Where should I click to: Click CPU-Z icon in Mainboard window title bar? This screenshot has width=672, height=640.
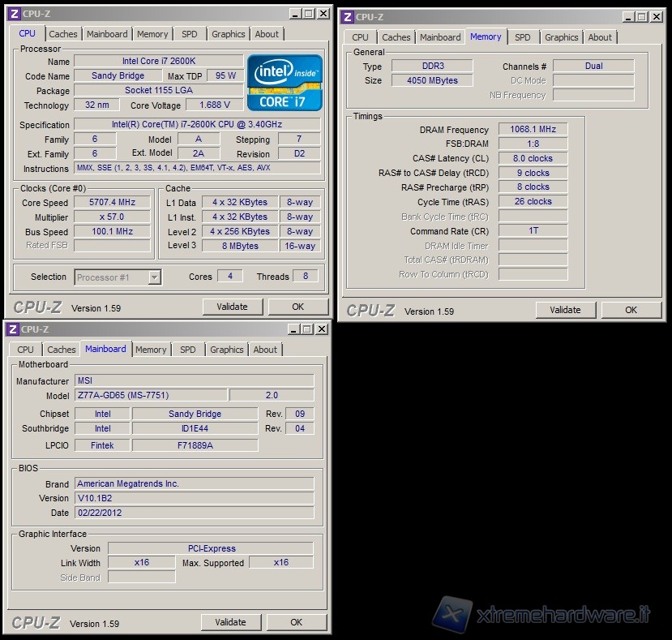point(14,329)
